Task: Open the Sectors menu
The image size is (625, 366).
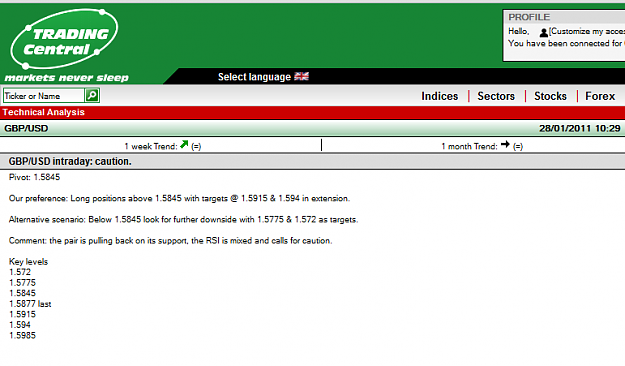Action: pyautogui.click(x=496, y=96)
